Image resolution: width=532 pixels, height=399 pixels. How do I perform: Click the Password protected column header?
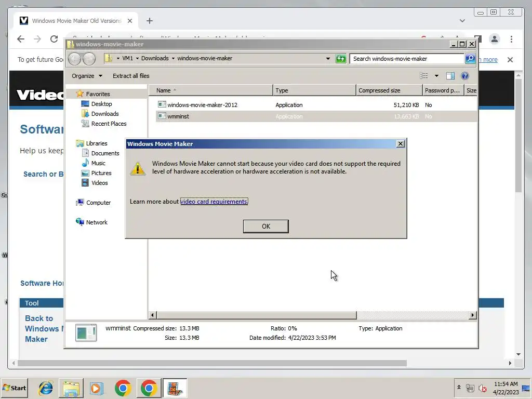(x=443, y=90)
